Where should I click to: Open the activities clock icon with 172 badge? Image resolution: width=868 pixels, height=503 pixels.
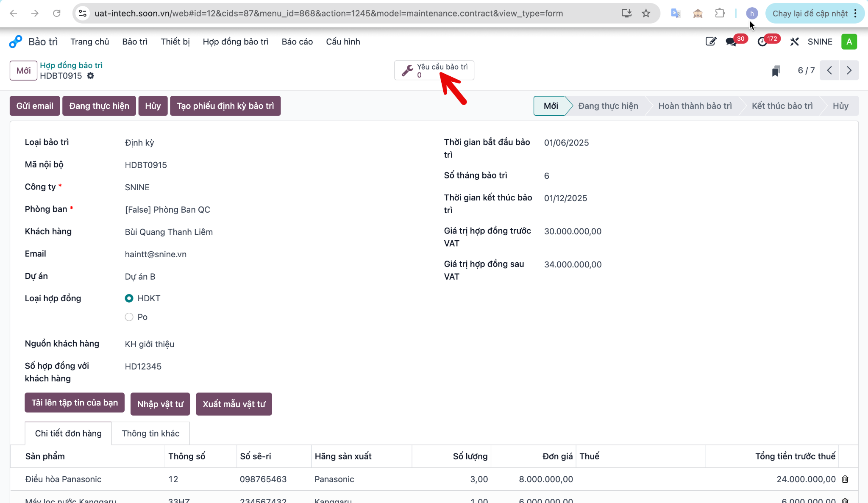[x=762, y=42]
